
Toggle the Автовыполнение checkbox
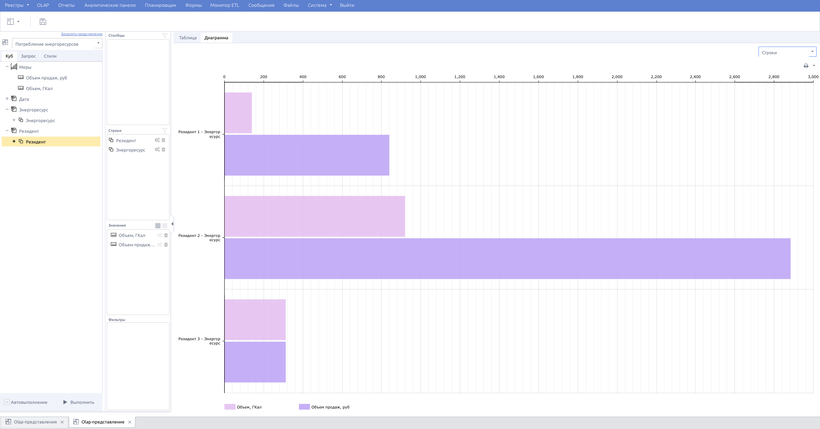click(x=6, y=402)
